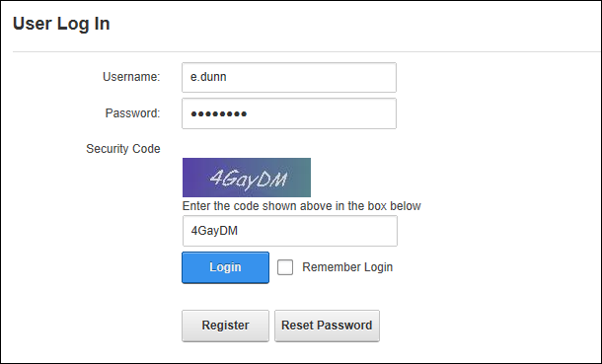Click the security code entry box
Screen dimensions: 602x364
click(290, 231)
